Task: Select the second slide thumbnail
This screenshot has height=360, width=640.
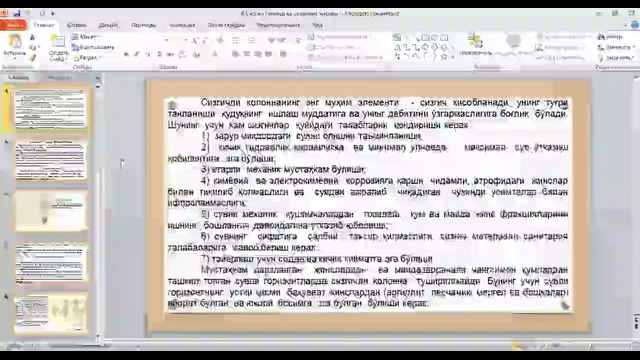Action: [x=50, y=160]
